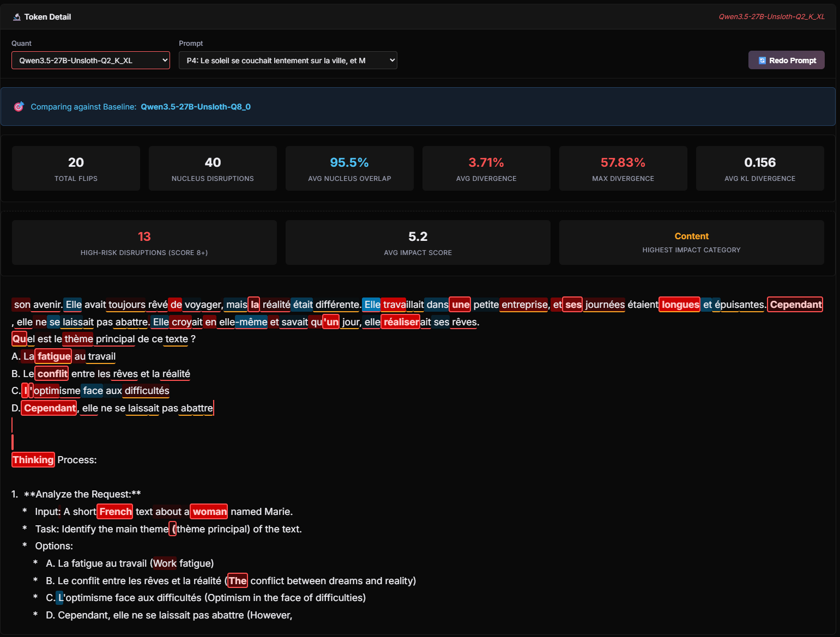Click the Token Detail microscope icon
The image size is (840, 637).
(x=17, y=17)
